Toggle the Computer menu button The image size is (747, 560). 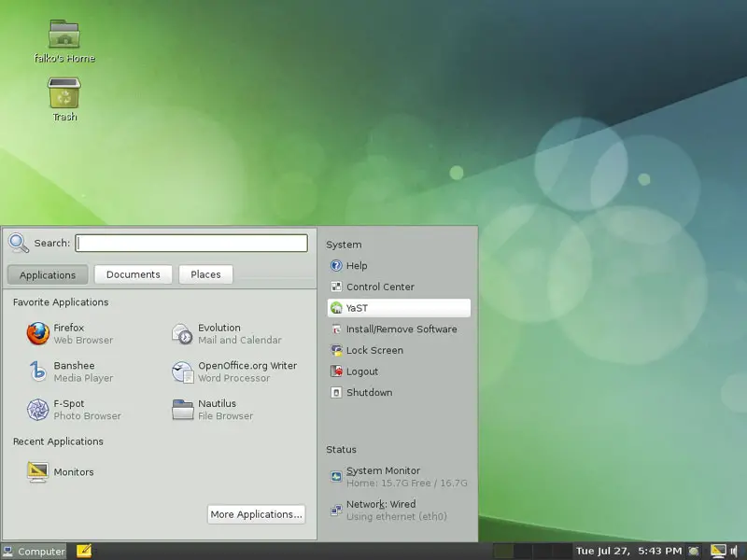click(x=34, y=552)
